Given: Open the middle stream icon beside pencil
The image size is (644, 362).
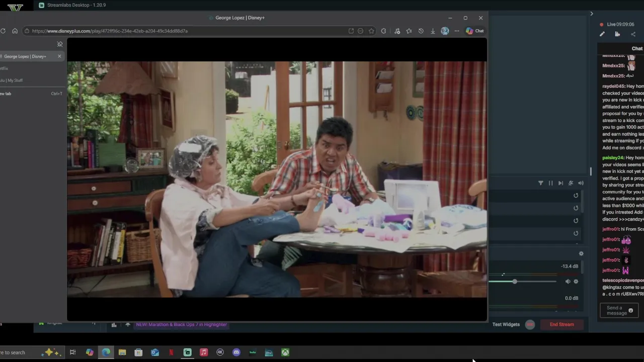Looking at the screenshot, I should [x=617, y=34].
